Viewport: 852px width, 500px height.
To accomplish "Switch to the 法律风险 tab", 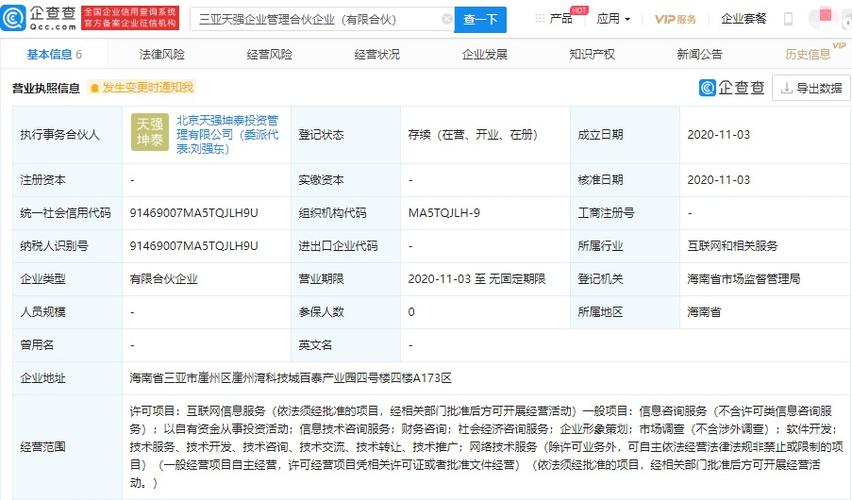I will pos(162,54).
